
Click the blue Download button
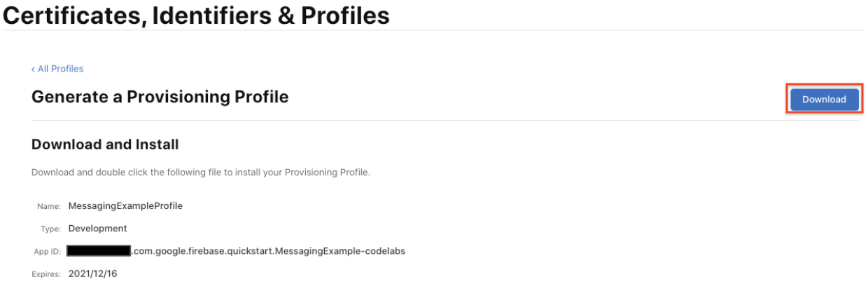point(824,100)
